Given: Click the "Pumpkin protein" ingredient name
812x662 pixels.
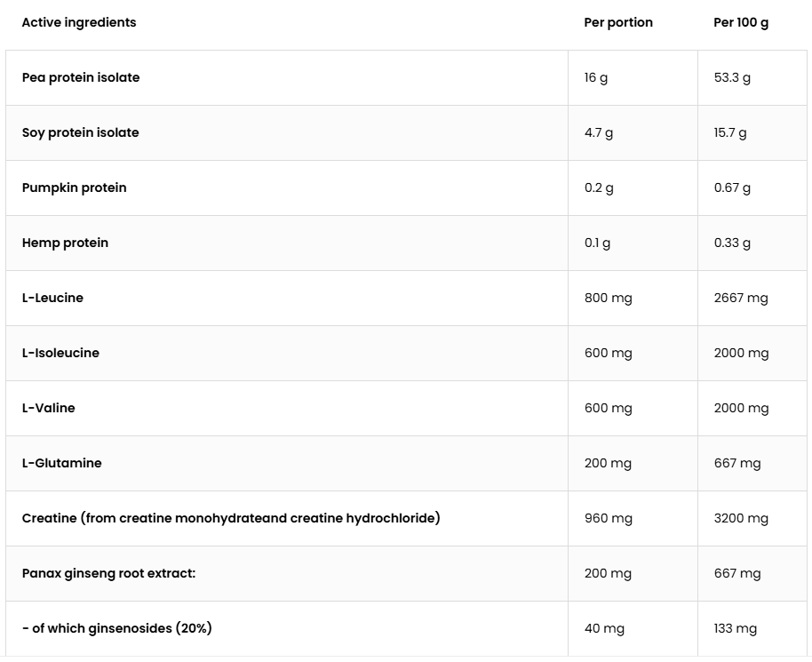Looking at the screenshot, I should pyautogui.click(x=75, y=187).
